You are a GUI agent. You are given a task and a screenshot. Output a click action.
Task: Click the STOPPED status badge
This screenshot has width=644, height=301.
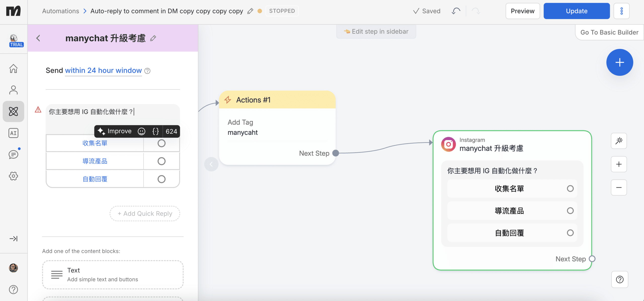(282, 11)
